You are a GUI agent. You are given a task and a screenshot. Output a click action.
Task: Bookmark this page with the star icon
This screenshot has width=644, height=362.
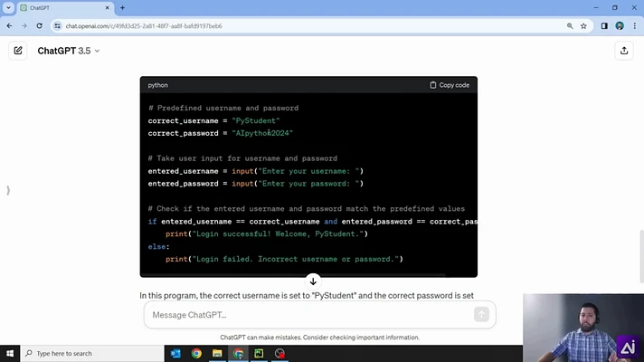[x=583, y=26]
